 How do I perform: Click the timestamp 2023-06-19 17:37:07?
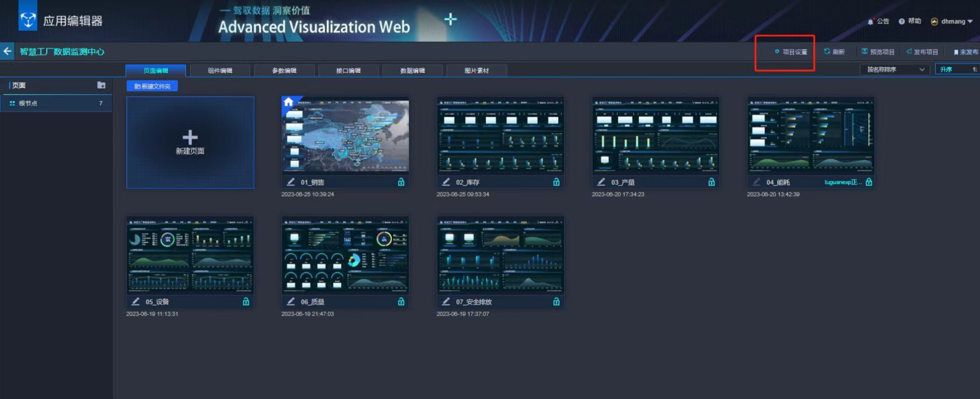pos(463,314)
